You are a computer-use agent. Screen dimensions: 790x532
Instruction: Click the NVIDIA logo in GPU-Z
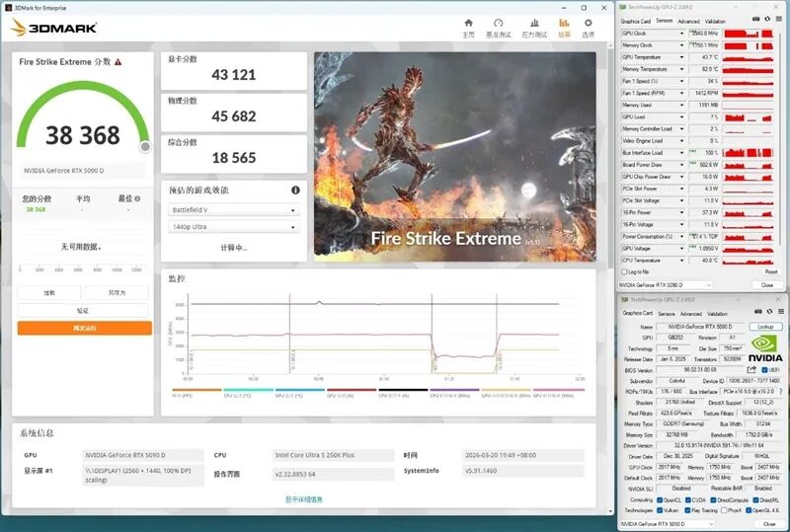(764, 348)
